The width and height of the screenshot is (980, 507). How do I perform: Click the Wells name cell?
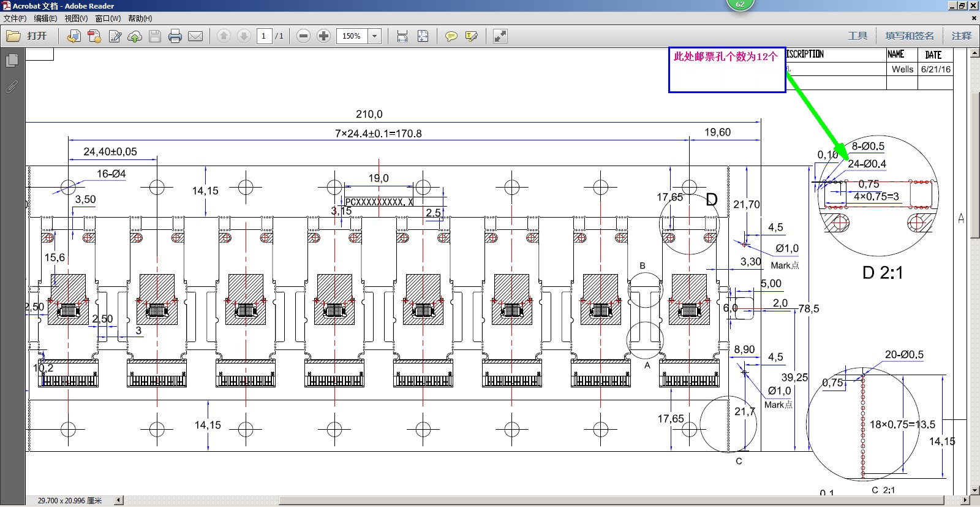tap(902, 69)
